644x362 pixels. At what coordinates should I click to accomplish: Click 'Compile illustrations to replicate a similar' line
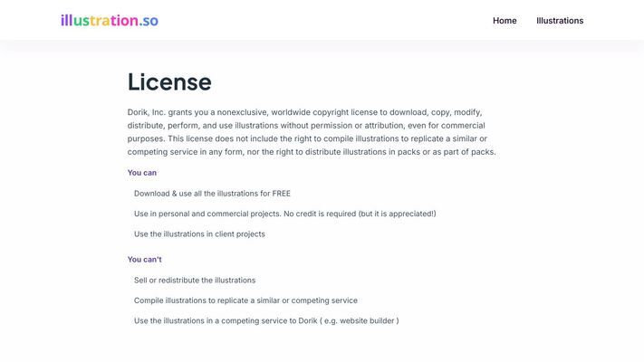point(245,300)
